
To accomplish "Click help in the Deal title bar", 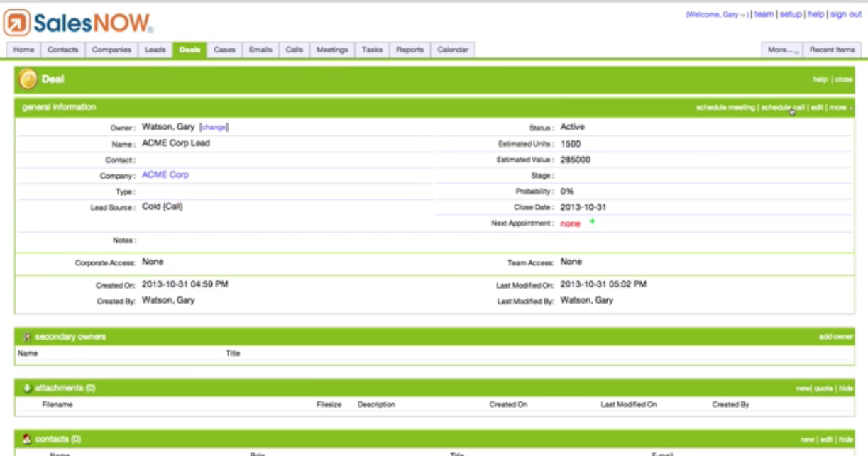I will click(820, 79).
